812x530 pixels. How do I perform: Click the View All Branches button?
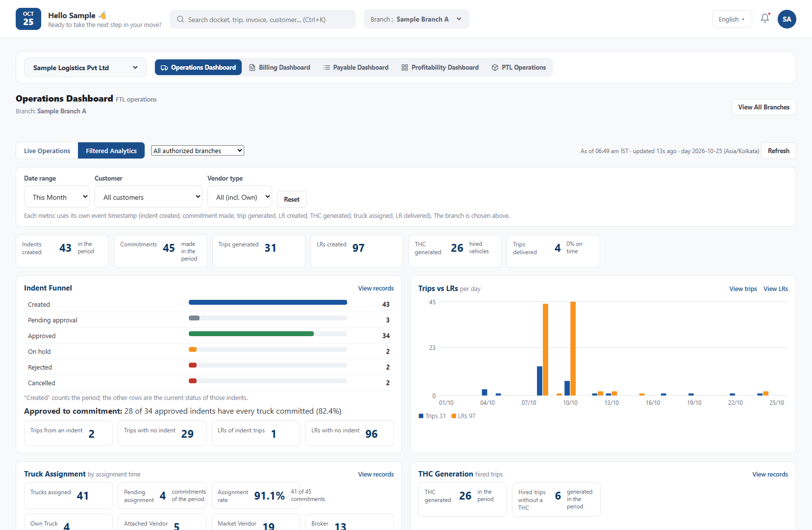pos(764,107)
